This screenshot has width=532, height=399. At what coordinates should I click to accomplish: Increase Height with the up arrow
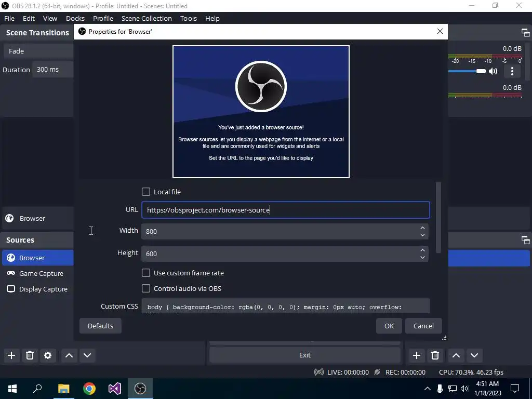422,250
